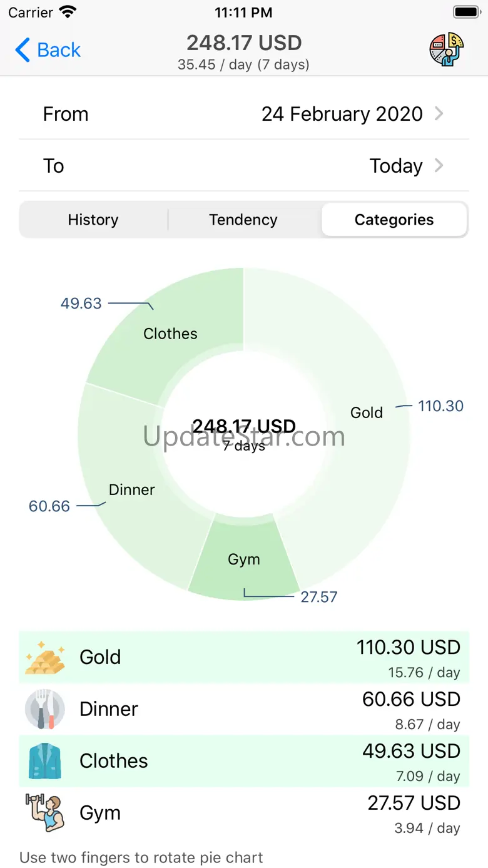
Task: Select the Categories tab
Action: tap(394, 220)
